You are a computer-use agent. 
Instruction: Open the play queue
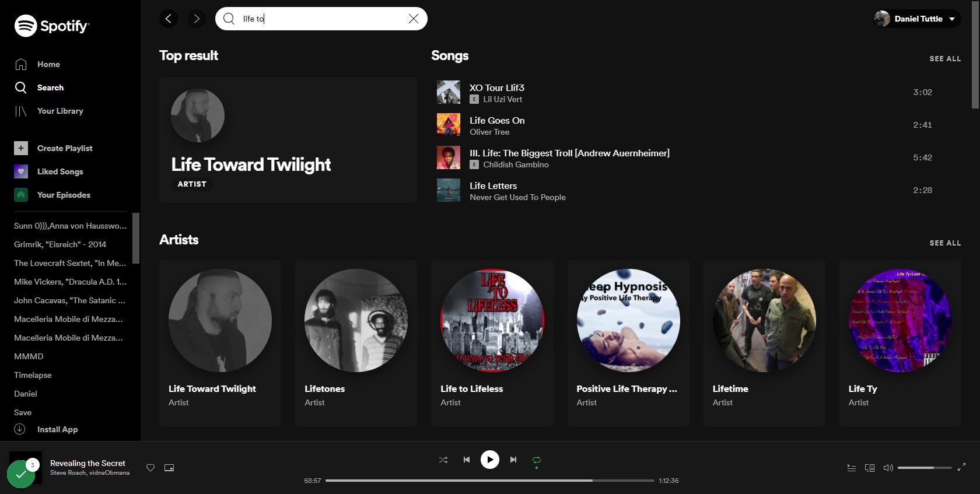pos(852,468)
